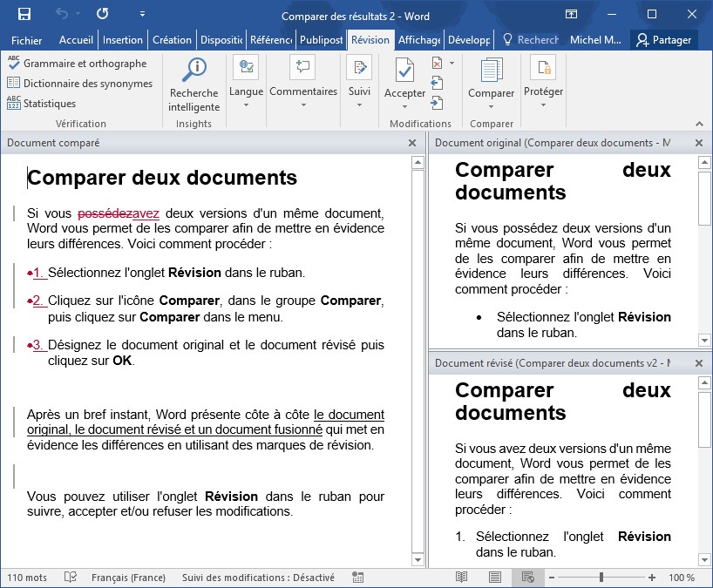Open Recherche intelligente from the ribbon
Image resolution: width=713 pixels, height=588 pixels.
point(194,84)
